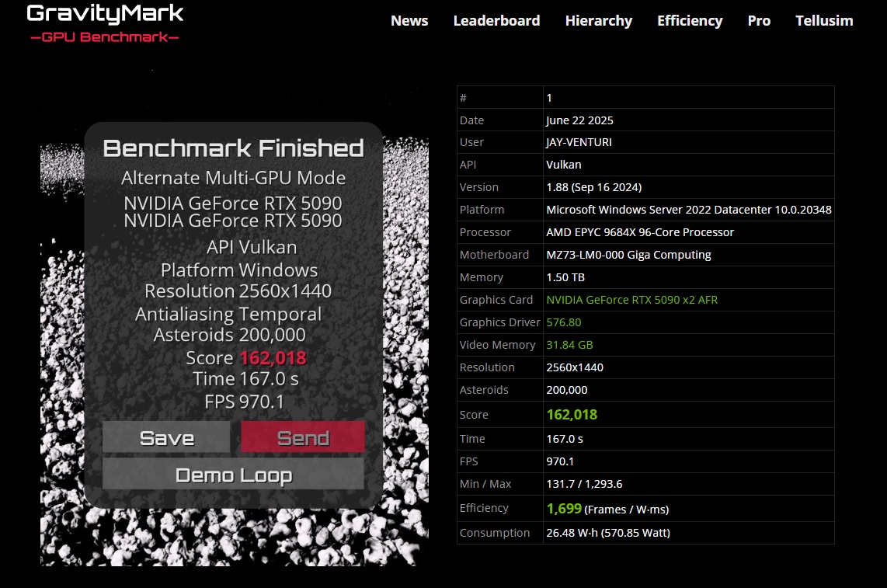Click the Processor row label
This screenshot has height=588, width=887.
485,232
